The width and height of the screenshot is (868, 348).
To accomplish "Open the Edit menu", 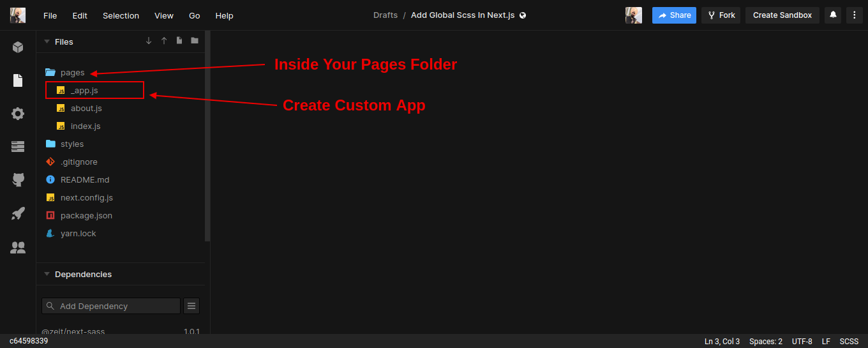I will coord(80,15).
